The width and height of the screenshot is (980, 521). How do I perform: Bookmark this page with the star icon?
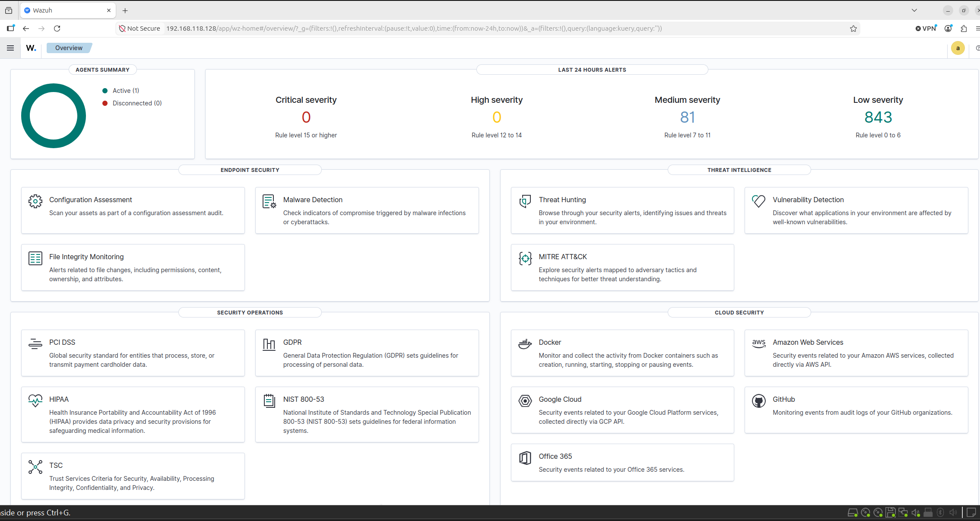coord(853,29)
